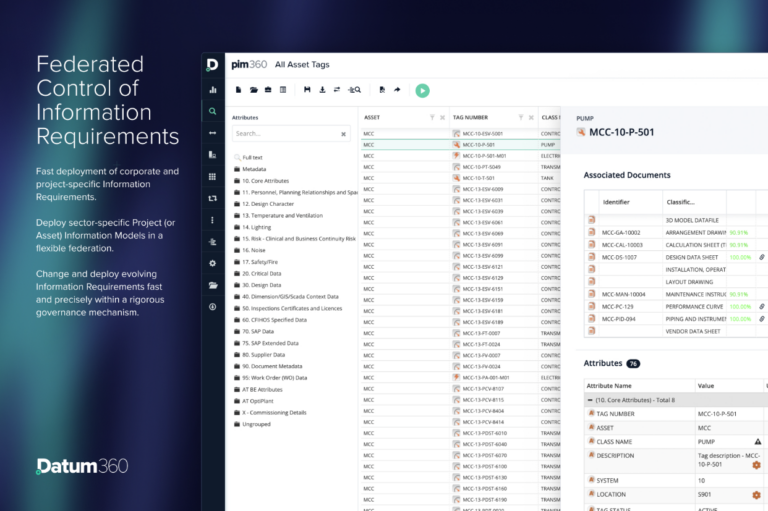Select row MCC-10-P-501-M01
The width and height of the screenshot is (768, 511).
(x=460, y=156)
